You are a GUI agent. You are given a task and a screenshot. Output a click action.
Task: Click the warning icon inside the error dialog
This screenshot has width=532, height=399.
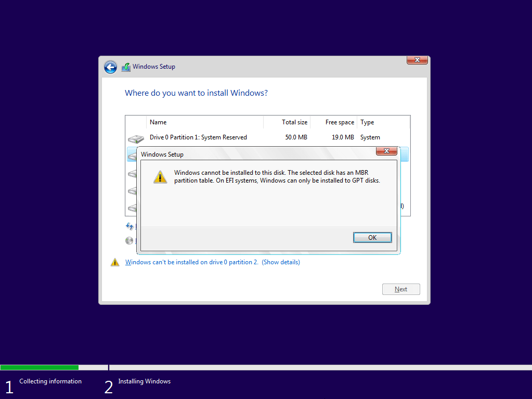[x=160, y=177]
